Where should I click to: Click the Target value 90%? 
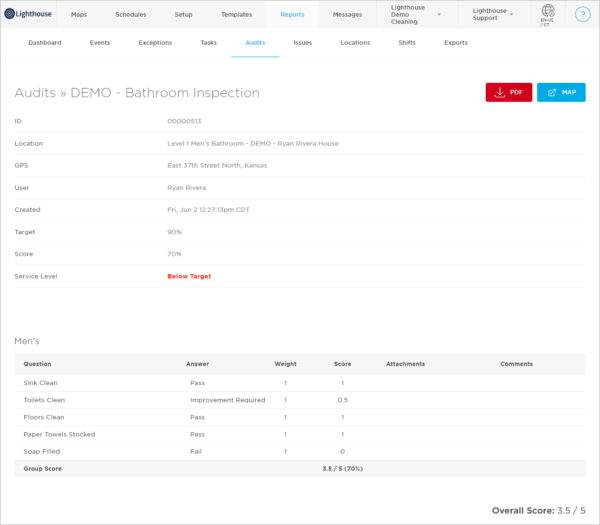[174, 232]
